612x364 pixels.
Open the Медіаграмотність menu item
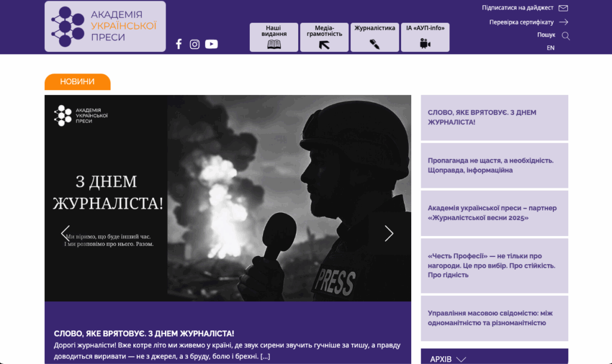pos(324,37)
